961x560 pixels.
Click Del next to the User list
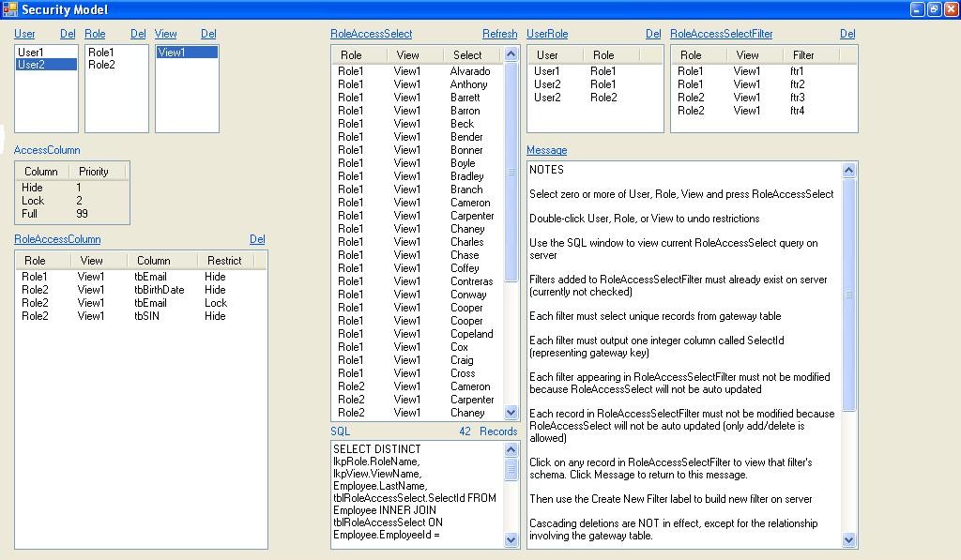68,34
